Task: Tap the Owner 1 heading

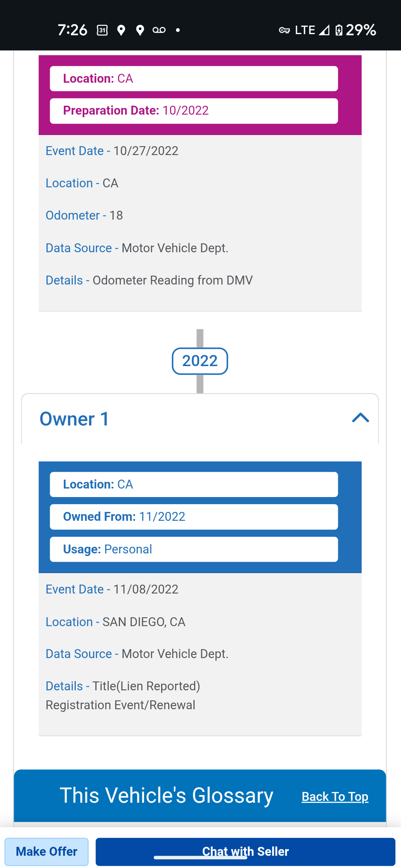Action: pyautogui.click(x=74, y=419)
